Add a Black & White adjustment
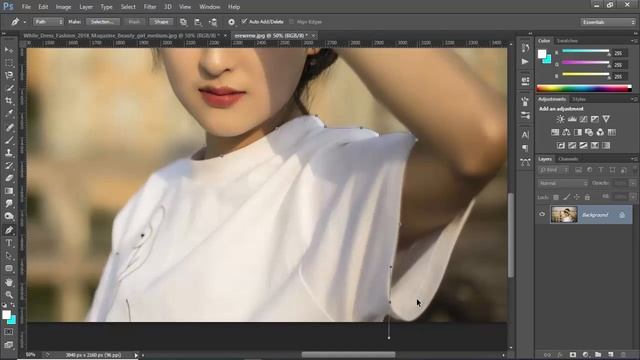 (578, 132)
